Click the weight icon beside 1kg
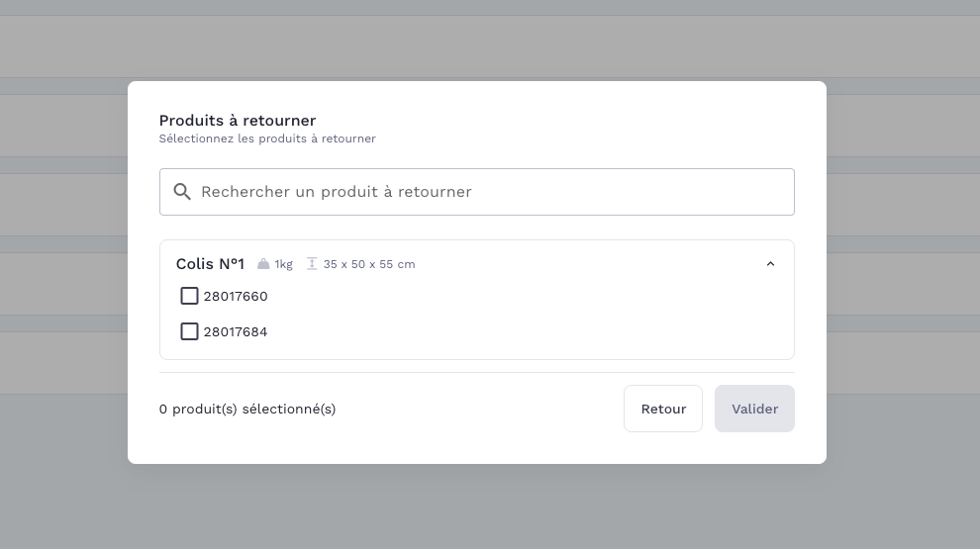The height and width of the screenshot is (549, 980). click(x=263, y=264)
